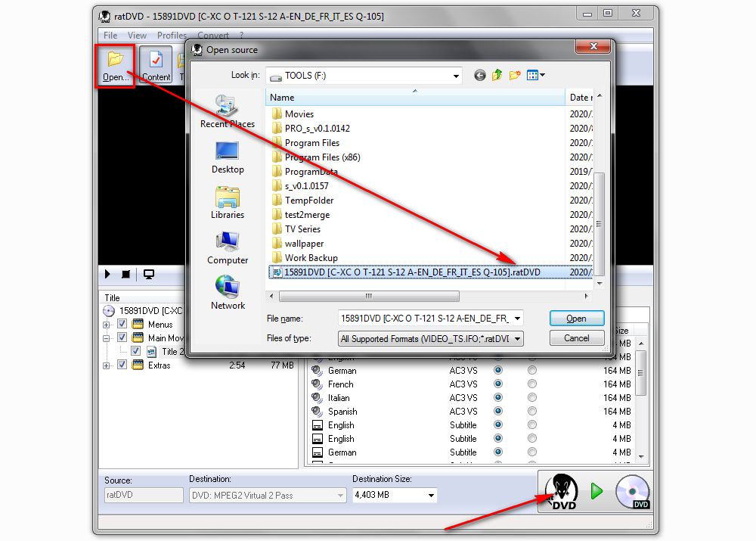Expand the Extras tree node
This screenshot has width=756, height=541.
click(106, 365)
